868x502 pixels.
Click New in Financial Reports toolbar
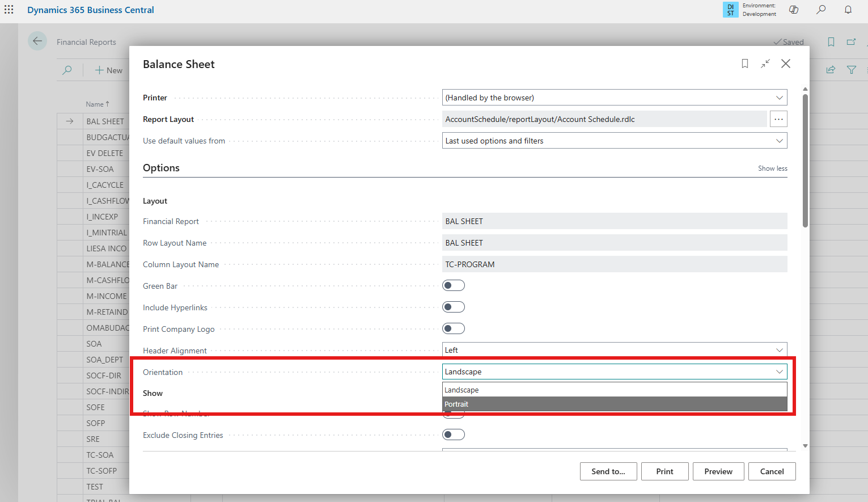point(109,70)
